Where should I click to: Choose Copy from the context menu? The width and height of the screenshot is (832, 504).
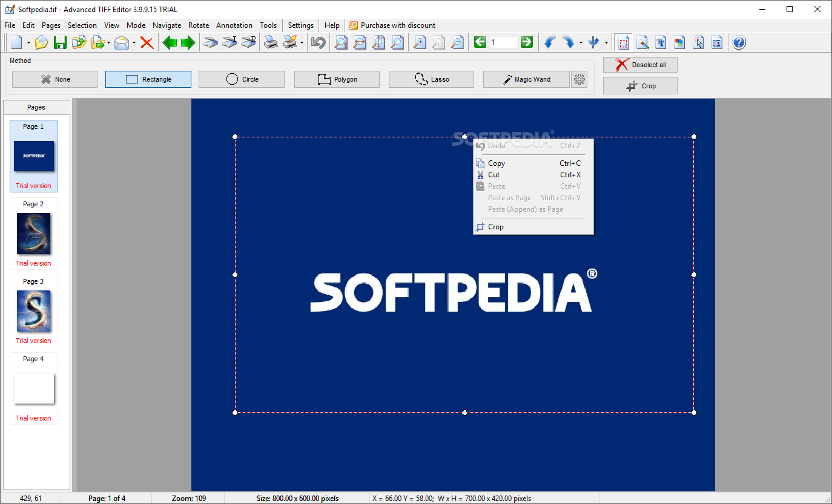click(533, 163)
